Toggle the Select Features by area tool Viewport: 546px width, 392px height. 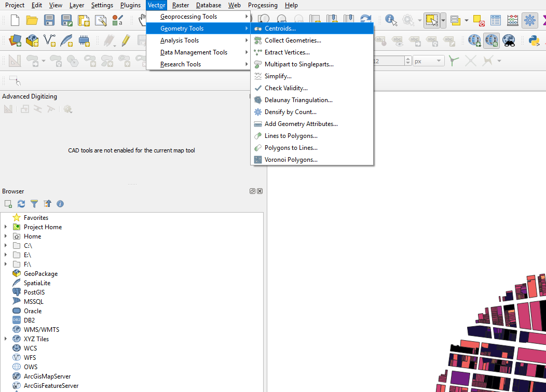tap(431, 20)
